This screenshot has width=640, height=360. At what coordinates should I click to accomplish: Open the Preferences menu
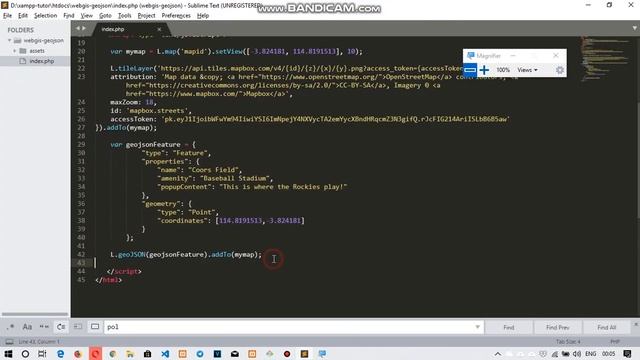(x=176, y=16)
